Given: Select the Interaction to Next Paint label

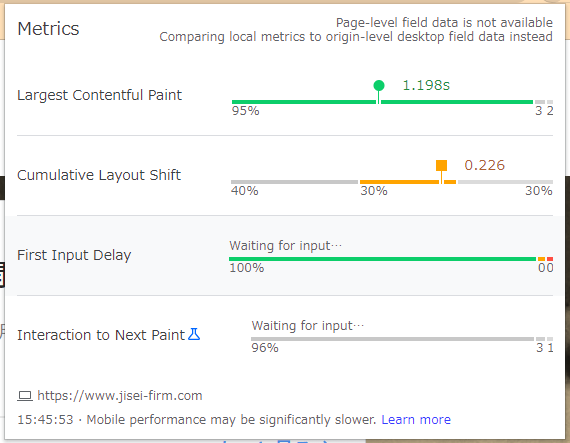Looking at the screenshot, I should point(101,335).
